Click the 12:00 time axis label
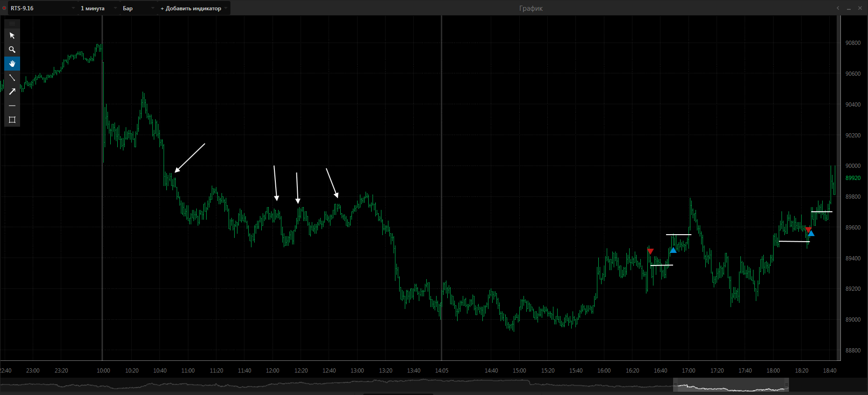 [x=273, y=371]
